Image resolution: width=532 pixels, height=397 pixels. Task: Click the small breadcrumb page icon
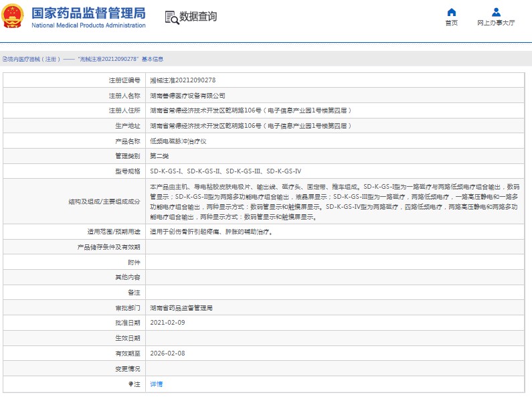(5, 59)
